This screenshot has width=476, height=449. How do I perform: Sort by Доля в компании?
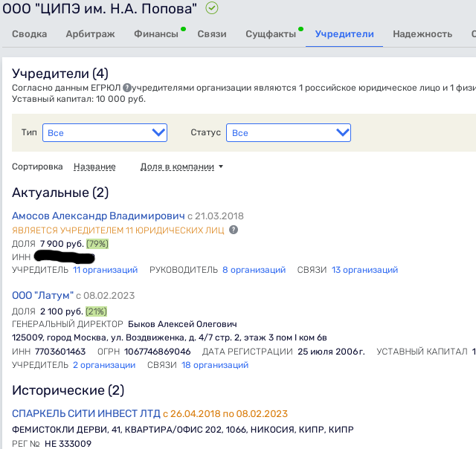coord(177,167)
